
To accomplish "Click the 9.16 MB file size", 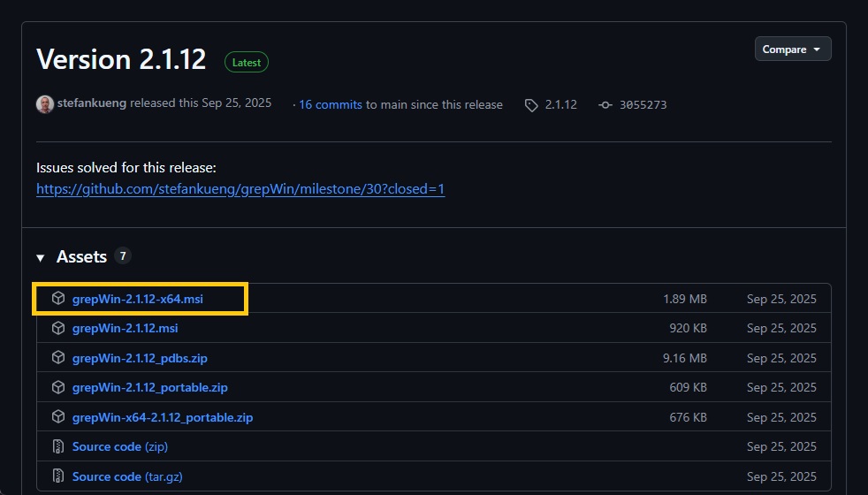I will 685,358.
